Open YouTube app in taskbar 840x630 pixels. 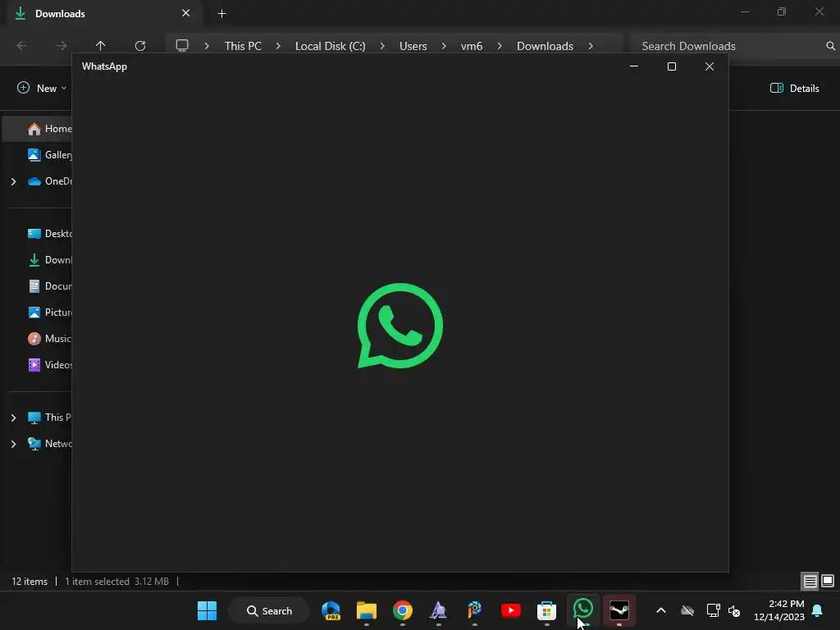[510, 610]
